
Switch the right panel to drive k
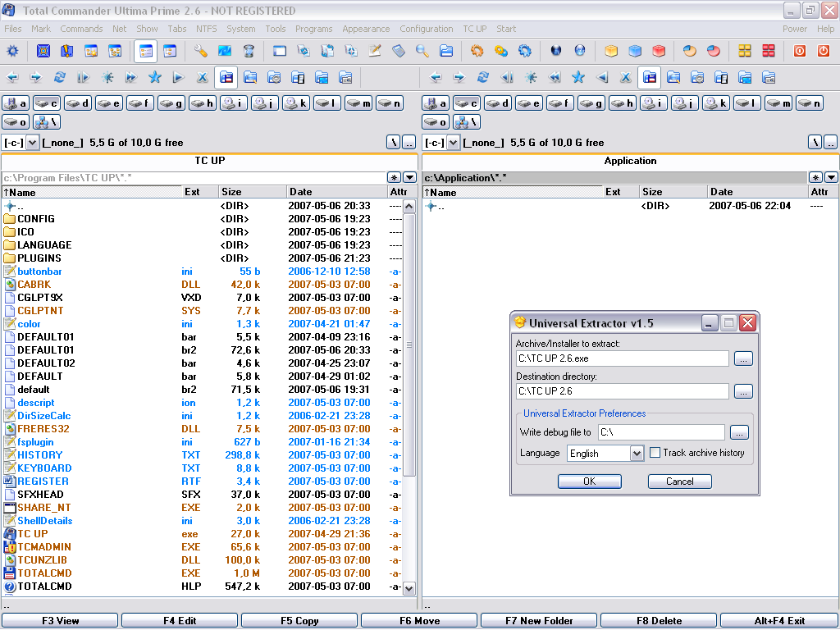click(715, 103)
